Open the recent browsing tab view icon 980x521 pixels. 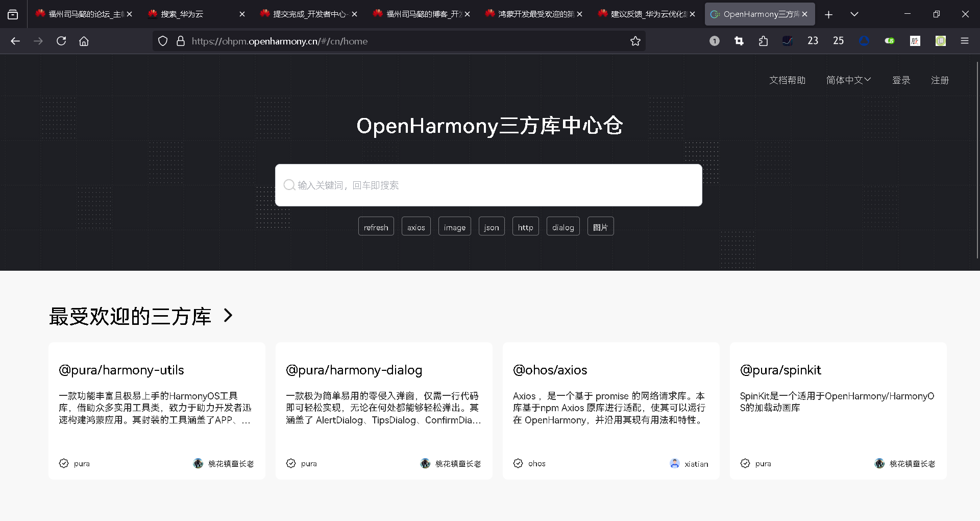(13, 14)
